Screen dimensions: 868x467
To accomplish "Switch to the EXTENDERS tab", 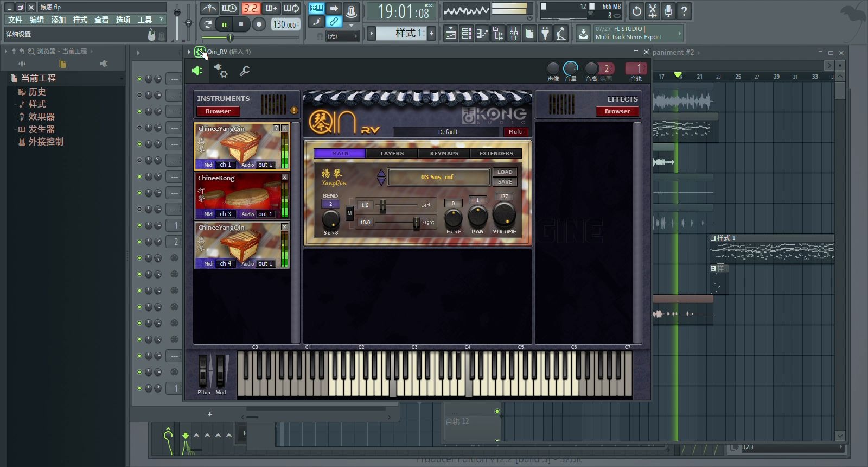I will coord(496,154).
